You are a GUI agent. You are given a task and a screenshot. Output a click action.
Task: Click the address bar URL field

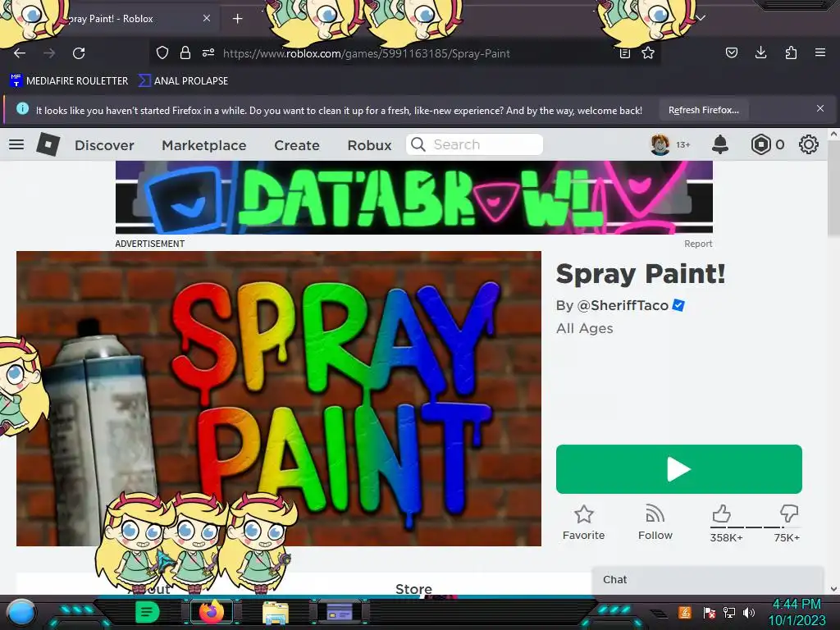pos(407,53)
